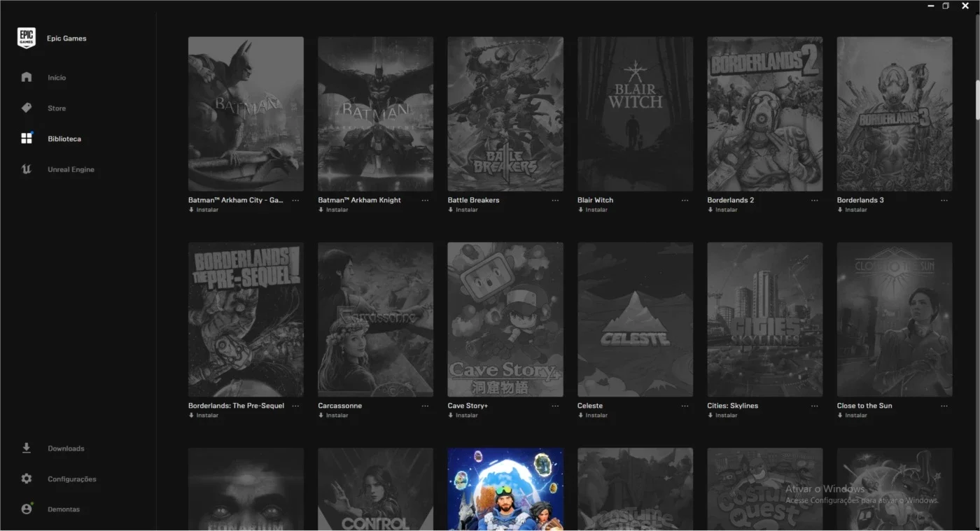Open the Configurações gear icon
The height and width of the screenshot is (531, 980).
27,479
